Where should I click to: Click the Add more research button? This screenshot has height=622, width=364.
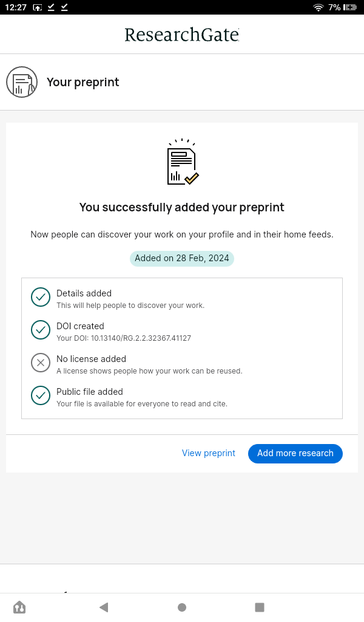point(295,453)
